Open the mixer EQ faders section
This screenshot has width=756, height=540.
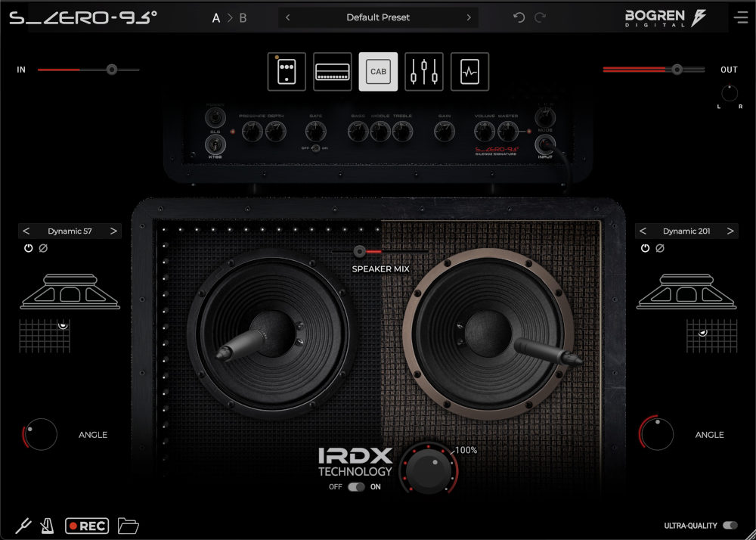click(424, 72)
